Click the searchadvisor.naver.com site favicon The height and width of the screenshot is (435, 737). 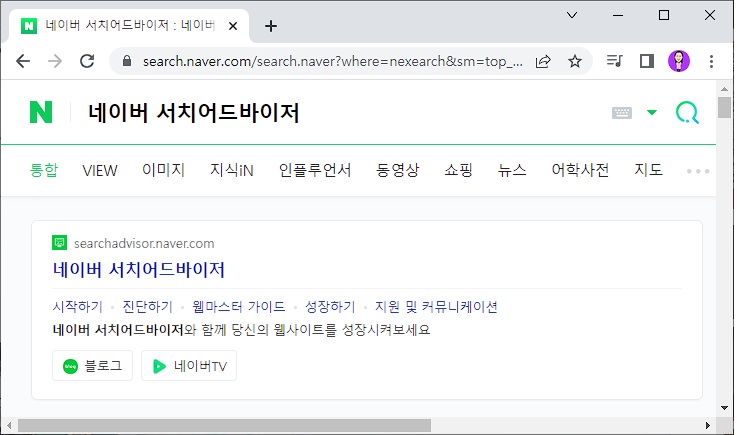click(x=59, y=243)
